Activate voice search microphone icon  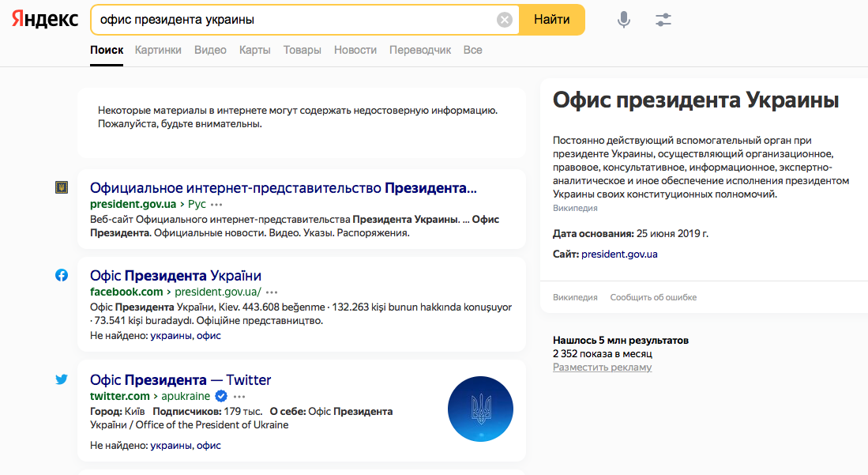click(624, 20)
